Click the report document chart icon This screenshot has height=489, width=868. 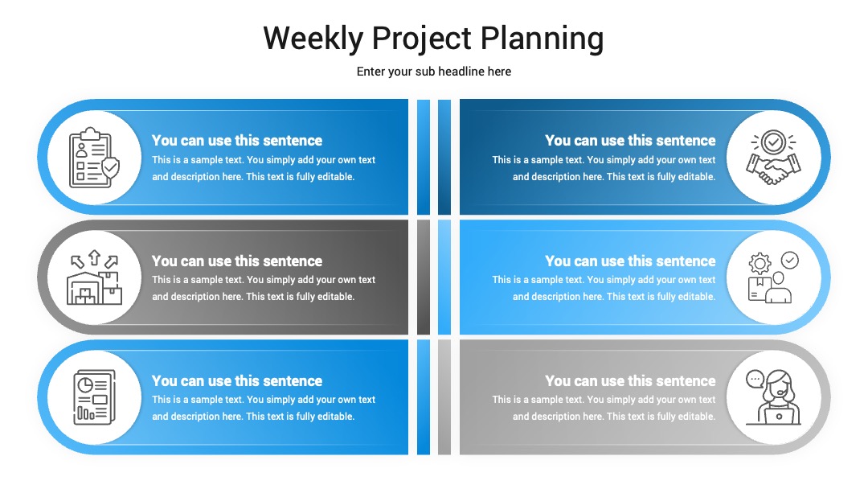94,397
